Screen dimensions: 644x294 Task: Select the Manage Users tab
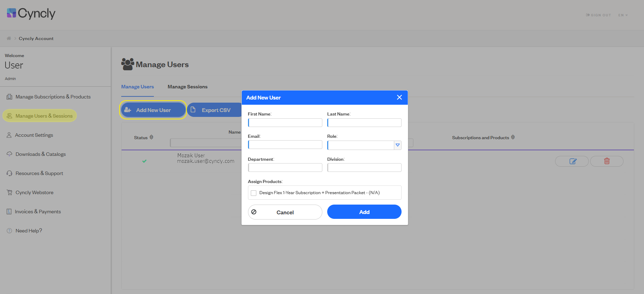tap(138, 87)
